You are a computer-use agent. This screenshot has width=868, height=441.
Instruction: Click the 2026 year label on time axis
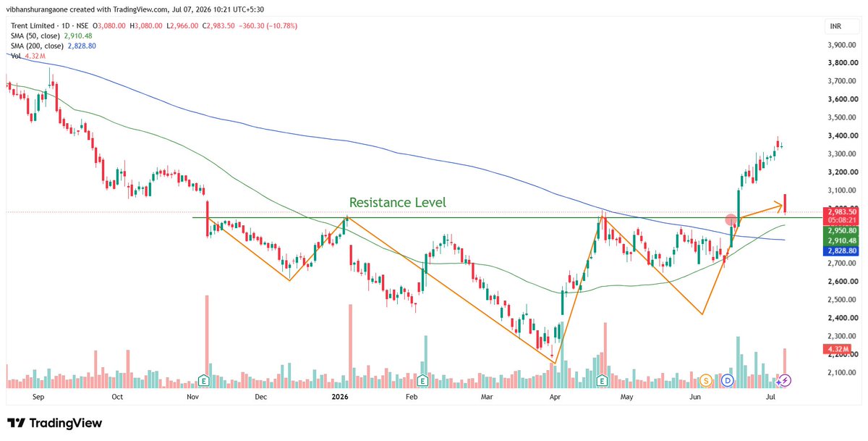click(340, 397)
